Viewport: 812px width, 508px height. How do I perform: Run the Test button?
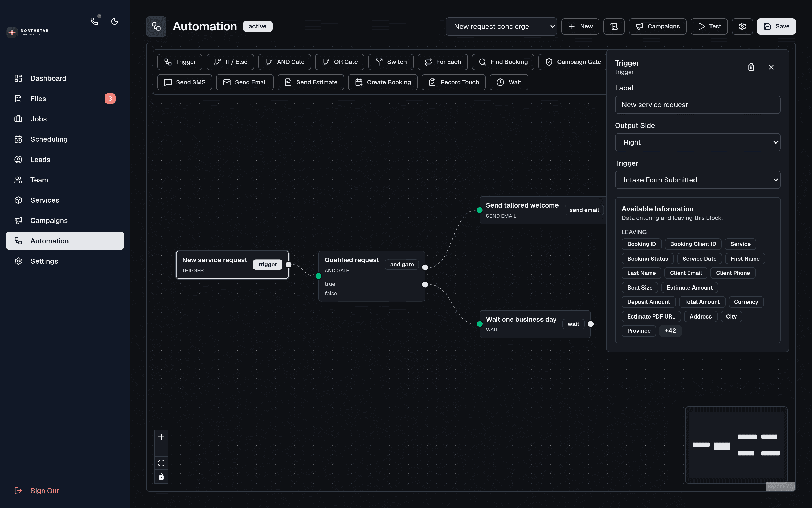coord(709,26)
